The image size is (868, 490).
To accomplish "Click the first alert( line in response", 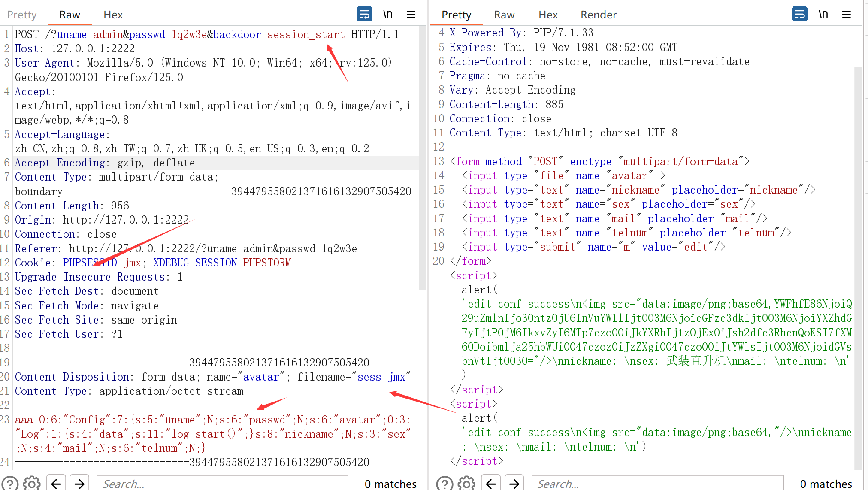I will (480, 290).
